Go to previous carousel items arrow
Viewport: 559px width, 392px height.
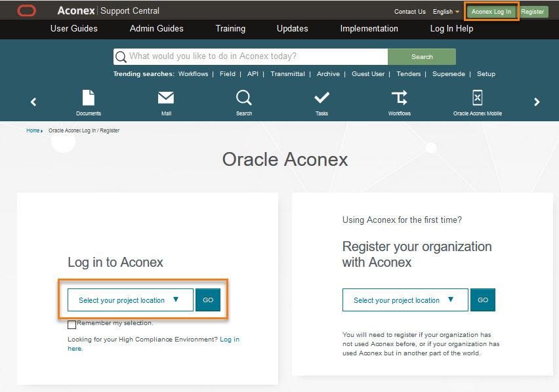point(33,102)
